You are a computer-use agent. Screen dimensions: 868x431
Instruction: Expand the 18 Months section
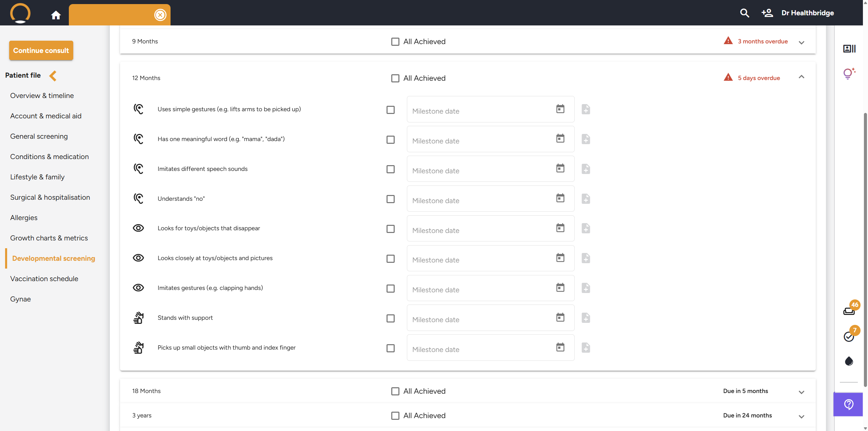801,392
